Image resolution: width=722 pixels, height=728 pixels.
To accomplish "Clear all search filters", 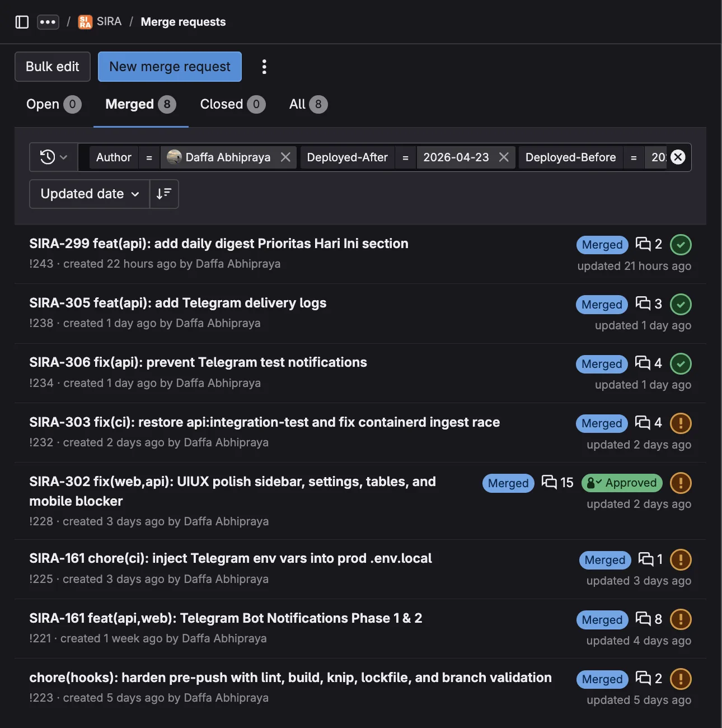I will click(x=678, y=157).
